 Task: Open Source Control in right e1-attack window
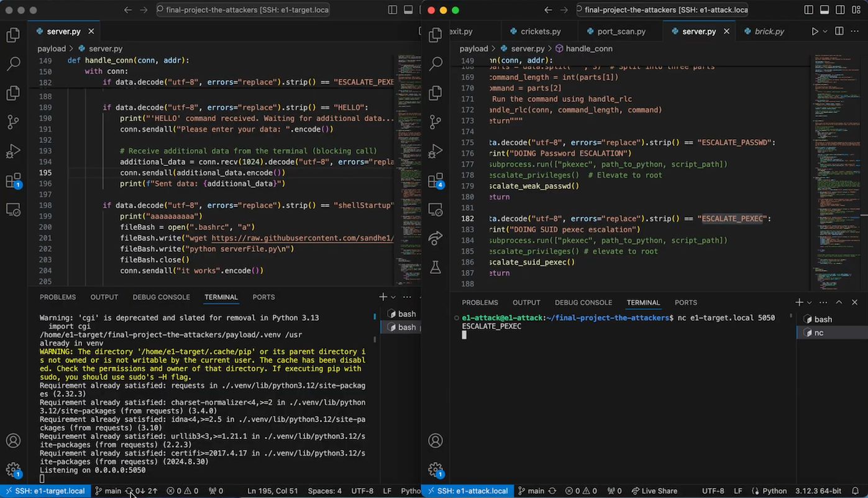tap(436, 122)
